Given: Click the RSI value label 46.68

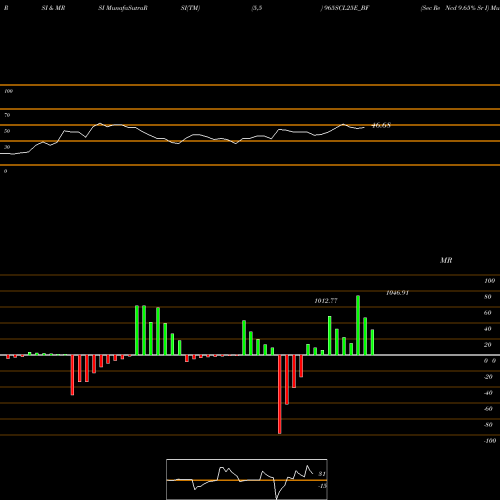Looking at the screenshot, I should click(381, 125).
